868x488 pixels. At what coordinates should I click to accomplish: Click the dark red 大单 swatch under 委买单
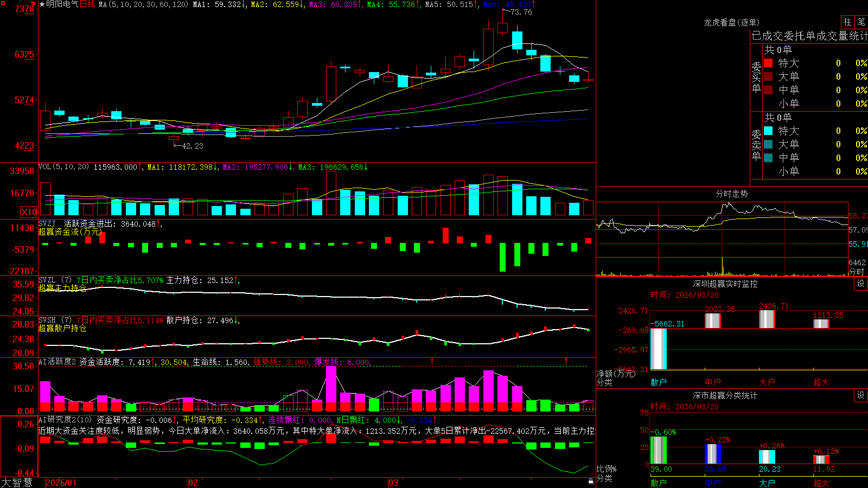click(768, 76)
